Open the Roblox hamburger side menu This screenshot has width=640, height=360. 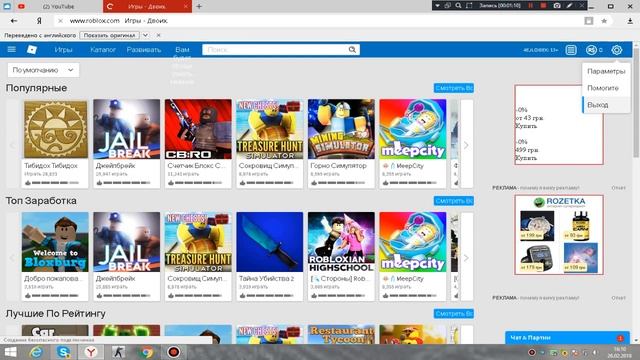tap(11, 49)
